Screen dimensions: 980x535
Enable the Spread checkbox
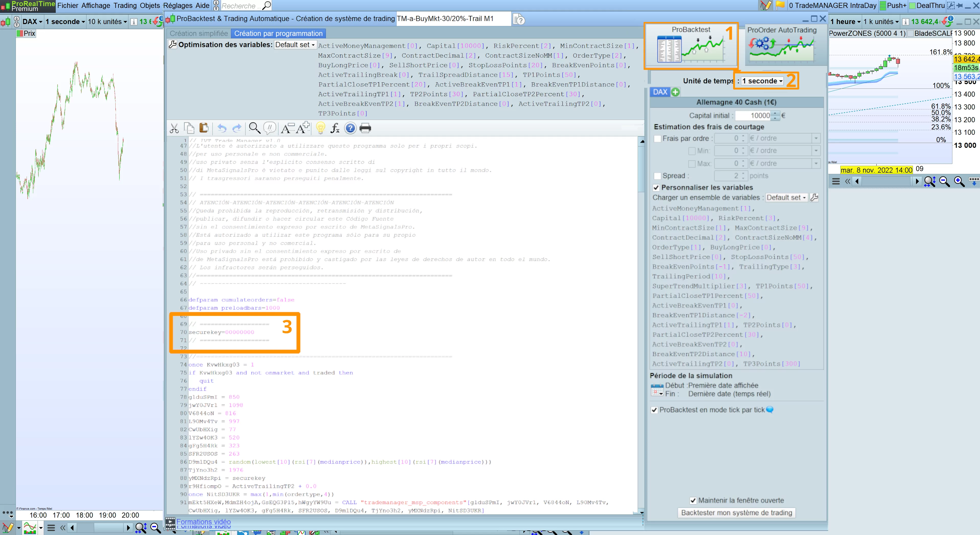[x=657, y=176]
